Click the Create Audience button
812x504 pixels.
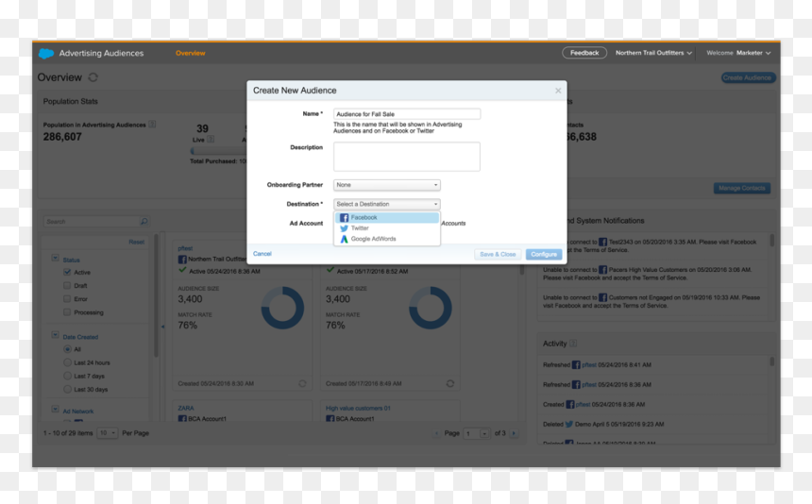(747, 77)
